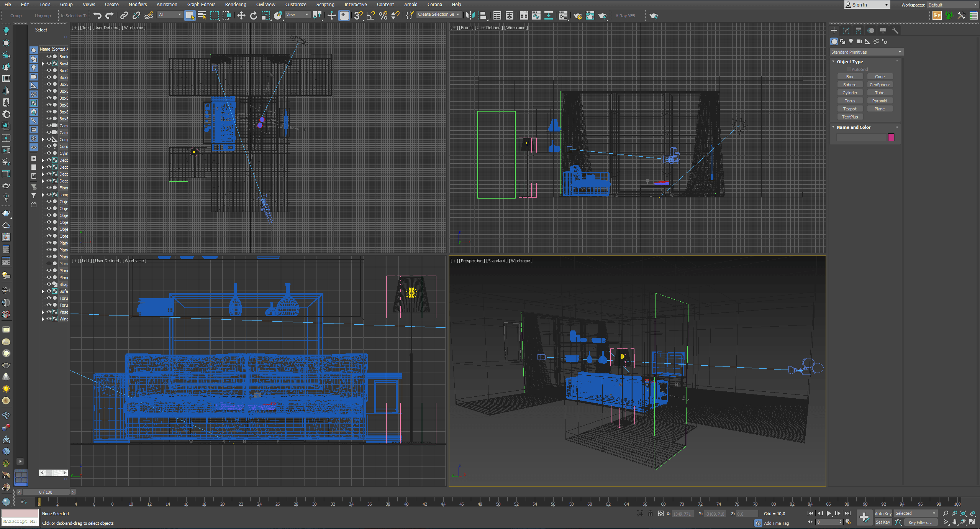The image size is (980, 529).
Task: Open the Workspaces Default dropdown
Action: (952, 5)
